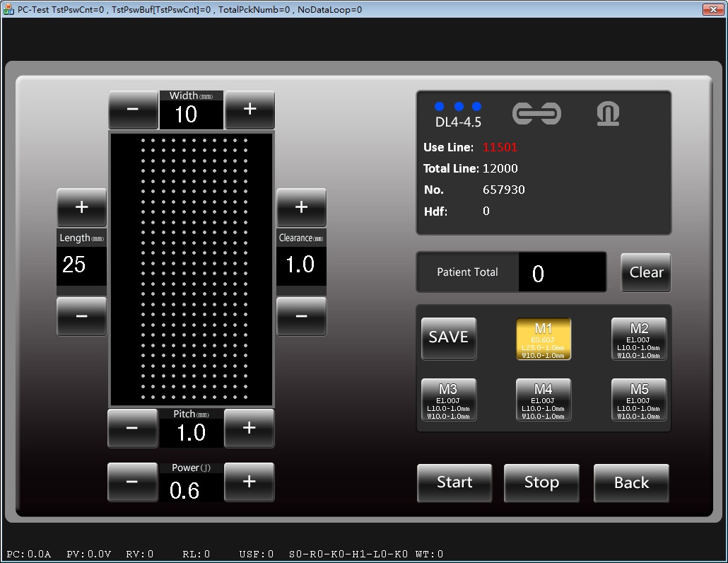
Task: Clear the Patient Total counter
Action: pyautogui.click(x=646, y=272)
